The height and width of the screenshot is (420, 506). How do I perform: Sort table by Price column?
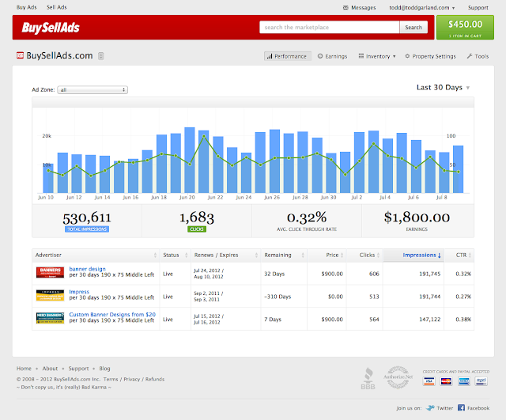[x=327, y=255]
